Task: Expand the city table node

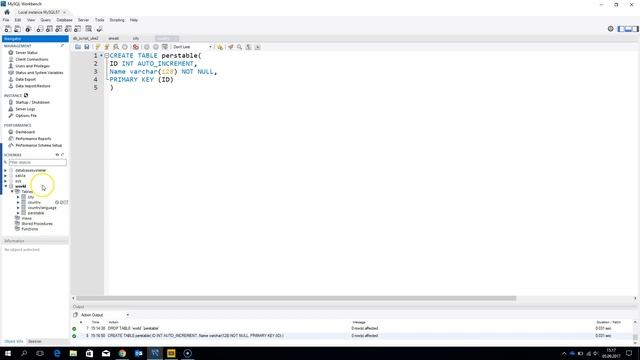Action: (18, 197)
